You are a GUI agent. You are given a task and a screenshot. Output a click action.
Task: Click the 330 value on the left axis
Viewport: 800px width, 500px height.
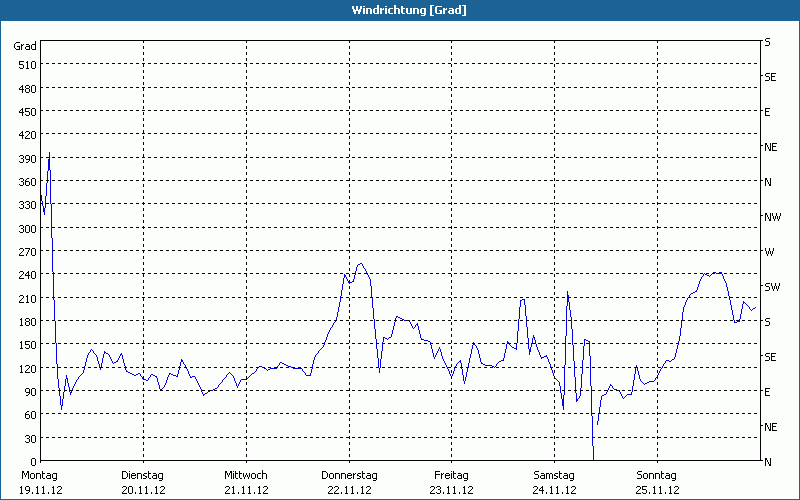(x=28, y=205)
